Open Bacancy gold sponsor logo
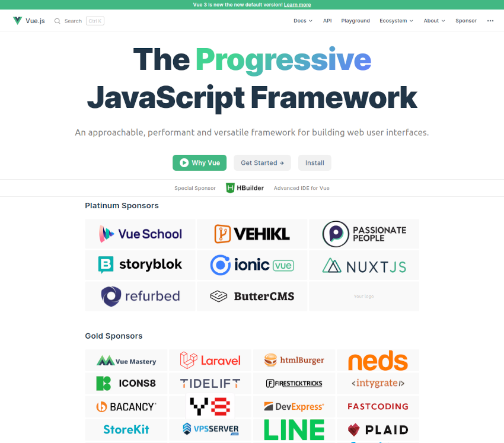 pyautogui.click(x=126, y=406)
